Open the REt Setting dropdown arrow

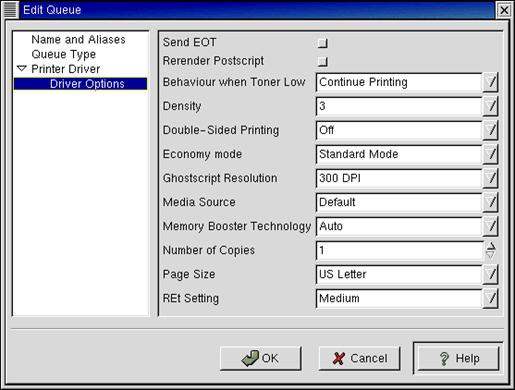490,298
